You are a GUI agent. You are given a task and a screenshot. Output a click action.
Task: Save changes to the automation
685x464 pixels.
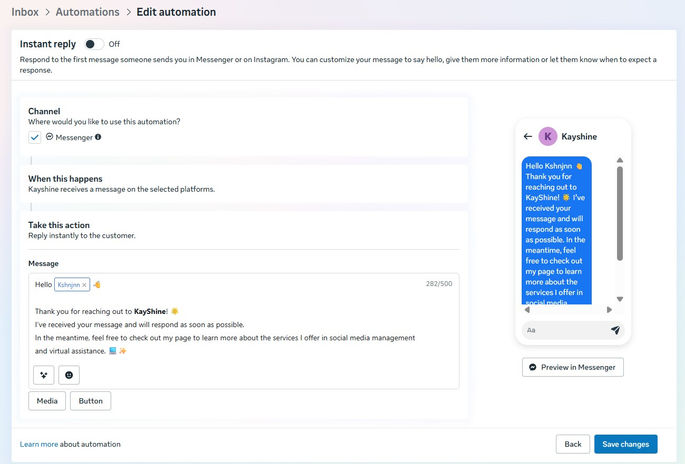tap(625, 444)
